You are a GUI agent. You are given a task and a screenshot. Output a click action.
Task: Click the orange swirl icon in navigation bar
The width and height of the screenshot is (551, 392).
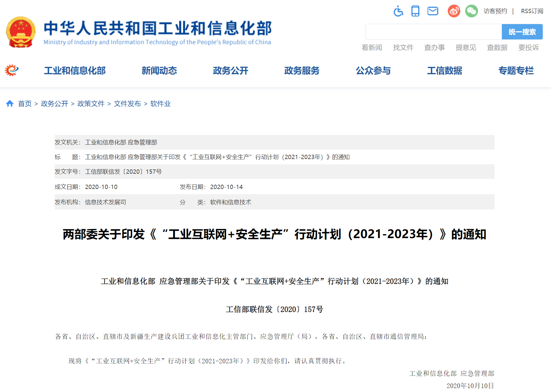point(12,71)
